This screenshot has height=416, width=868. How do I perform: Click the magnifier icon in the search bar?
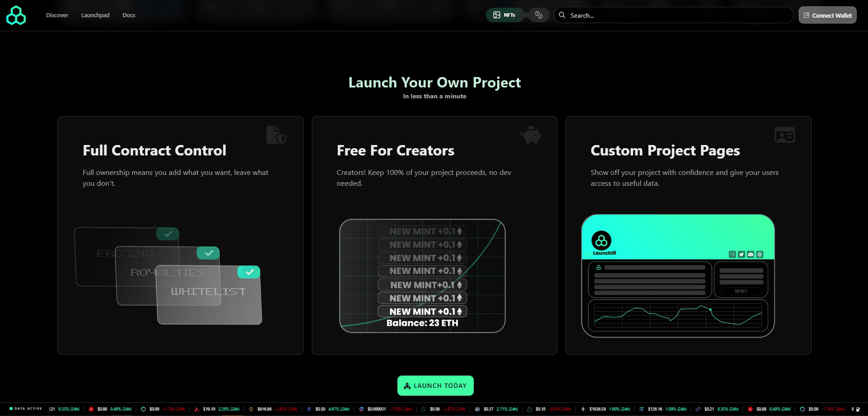point(562,15)
